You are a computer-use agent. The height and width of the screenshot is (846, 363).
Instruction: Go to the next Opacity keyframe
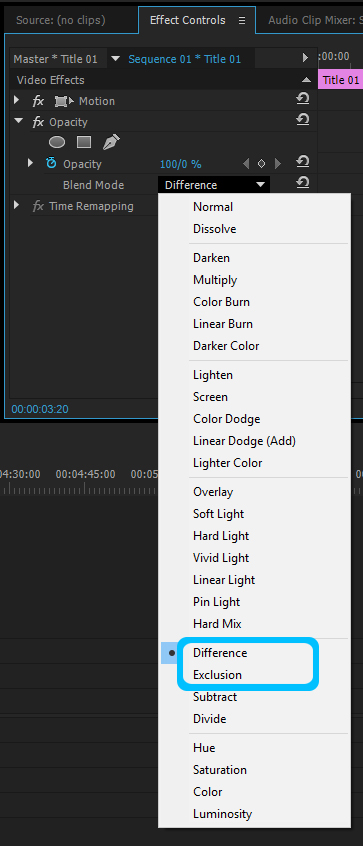[278, 163]
